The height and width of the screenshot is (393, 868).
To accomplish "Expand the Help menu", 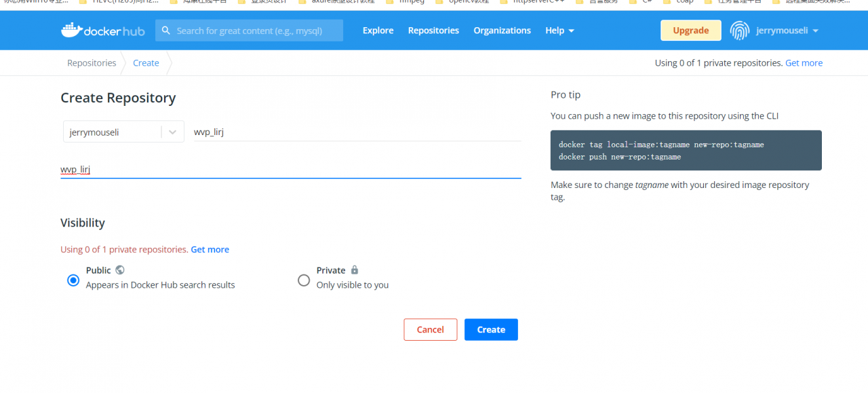I will 559,31.
